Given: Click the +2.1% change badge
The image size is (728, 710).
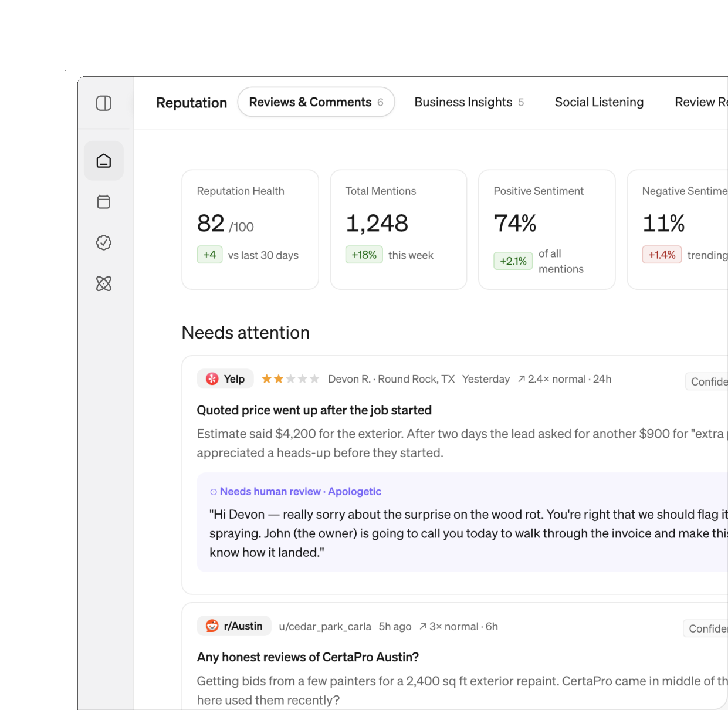Looking at the screenshot, I should [513, 261].
